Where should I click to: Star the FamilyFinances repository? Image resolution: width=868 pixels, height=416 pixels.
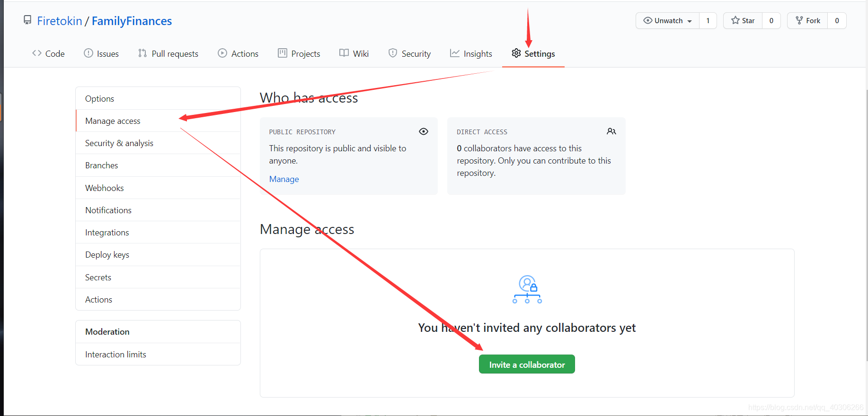coord(743,20)
